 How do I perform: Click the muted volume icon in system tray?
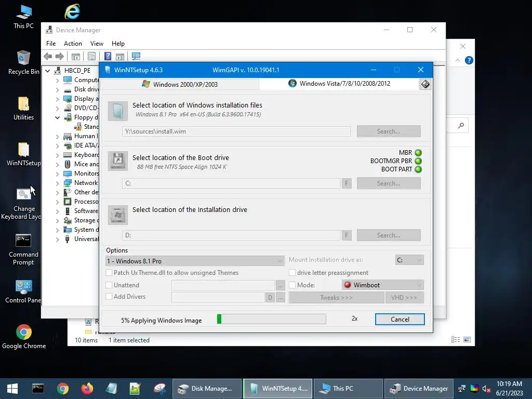[x=486, y=389]
